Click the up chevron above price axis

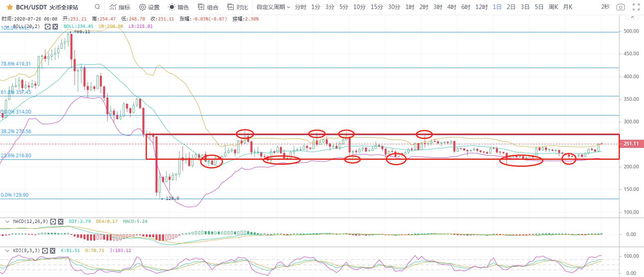[x=633, y=17]
